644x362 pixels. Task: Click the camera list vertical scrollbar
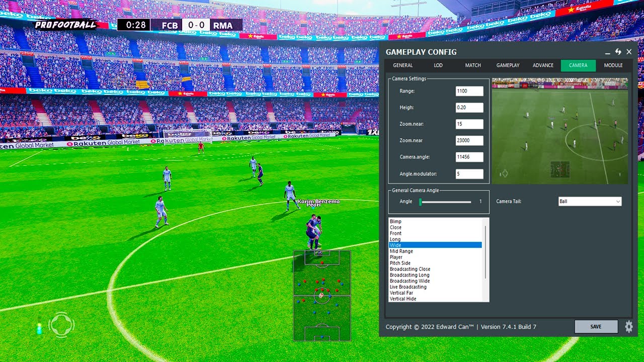point(486,251)
